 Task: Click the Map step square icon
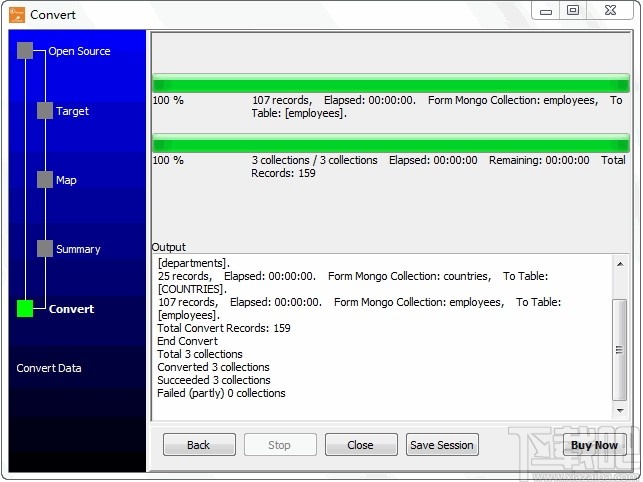point(45,180)
